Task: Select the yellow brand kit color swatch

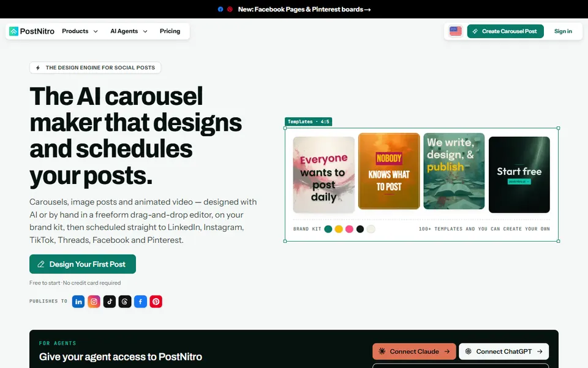Action: 339,229
